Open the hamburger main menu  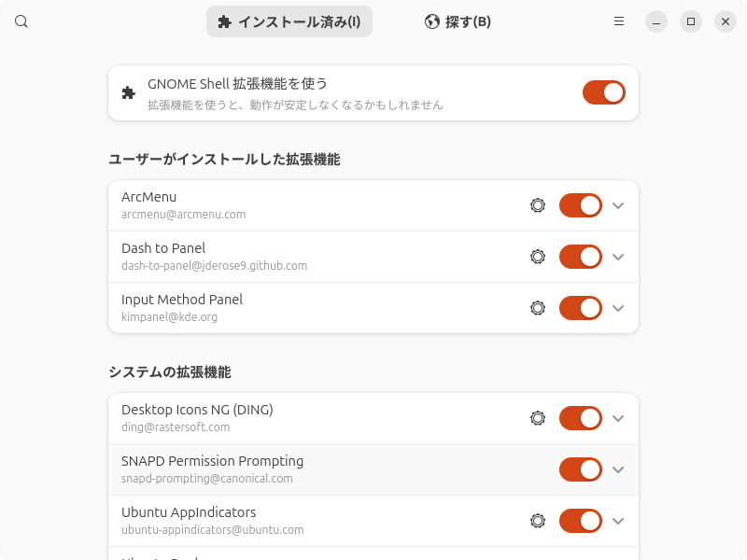tap(619, 21)
